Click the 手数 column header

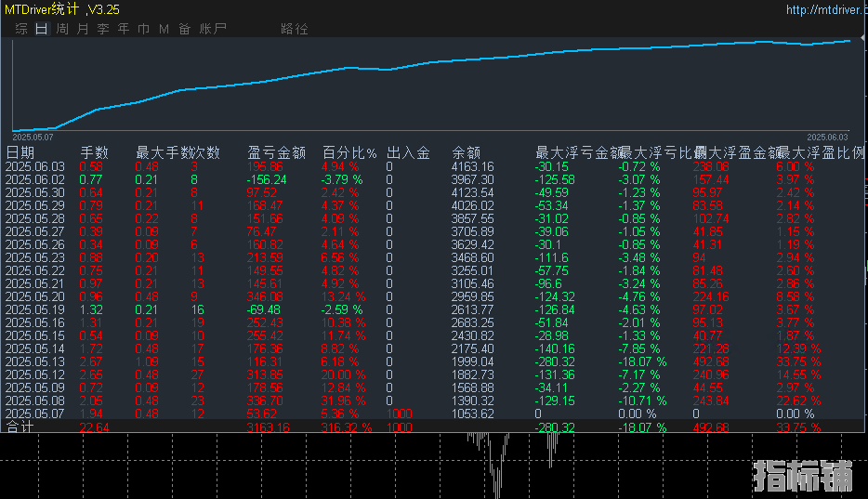[x=94, y=152]
